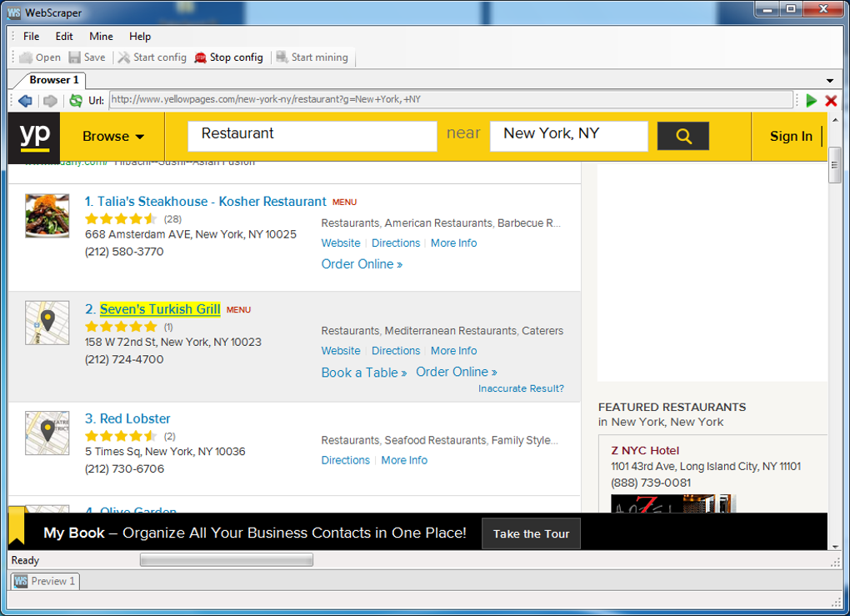Click the Save disk icon
The width and height of the screenshot is (850, 616).
click(x=75, y=58)
